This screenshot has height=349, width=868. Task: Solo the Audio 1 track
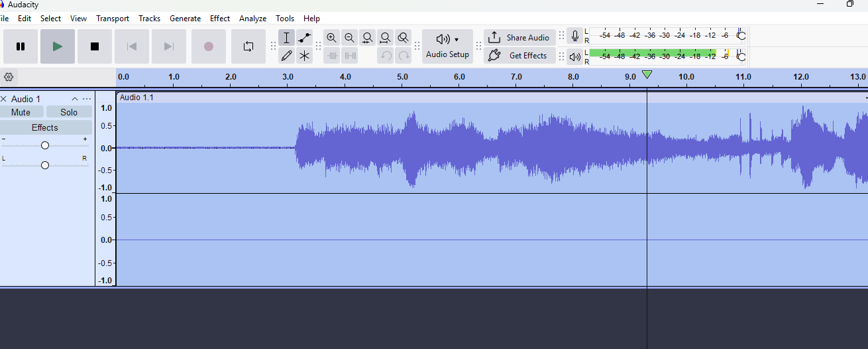tap(69, 112)
